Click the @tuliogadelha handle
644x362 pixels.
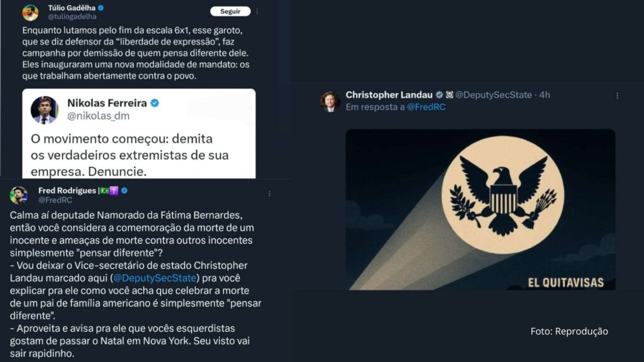pos(72,17)
